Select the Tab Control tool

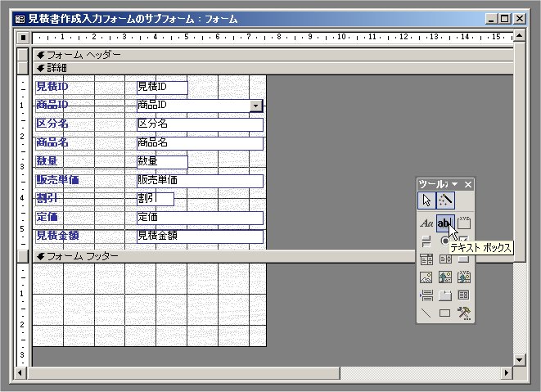445,295
